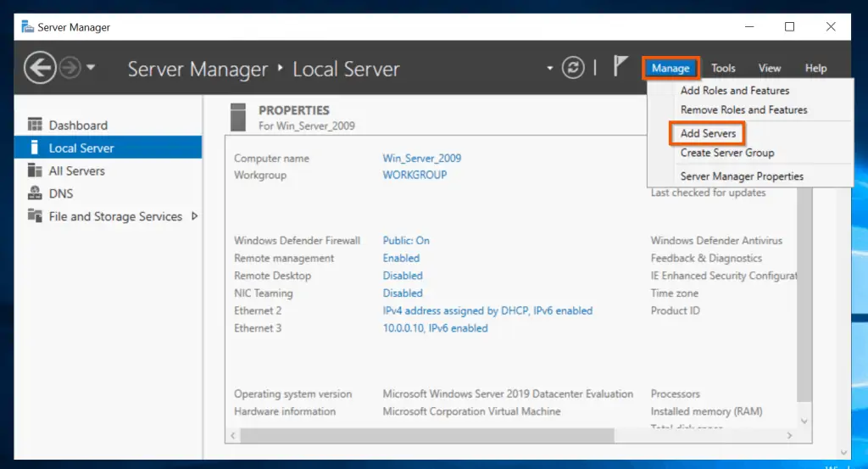The width and height of the screenshot is (868, 469).
Task: Click File and Storage Services icon
Action: click(35, 215)
